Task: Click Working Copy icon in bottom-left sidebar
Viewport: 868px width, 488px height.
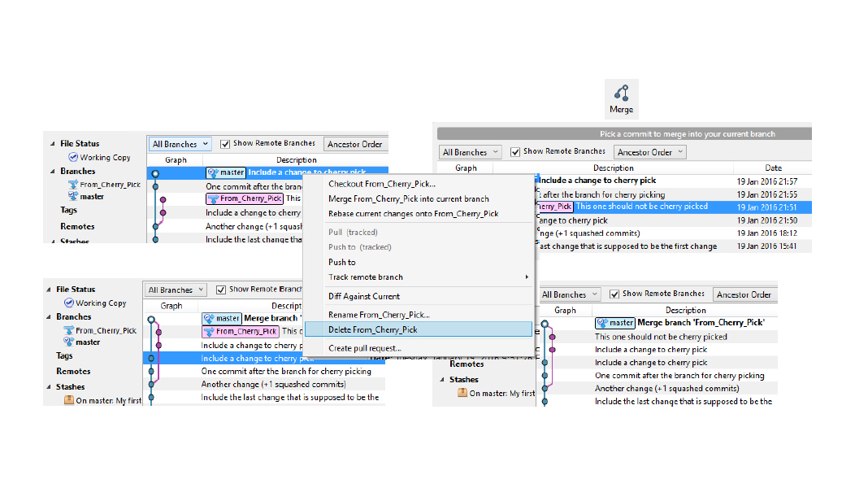Action: (x=69, y=303)
